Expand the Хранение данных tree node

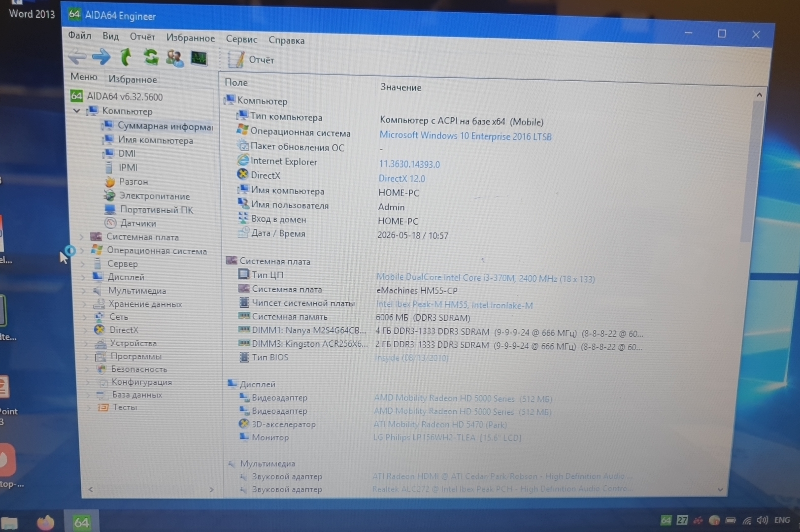click(85, 304)
